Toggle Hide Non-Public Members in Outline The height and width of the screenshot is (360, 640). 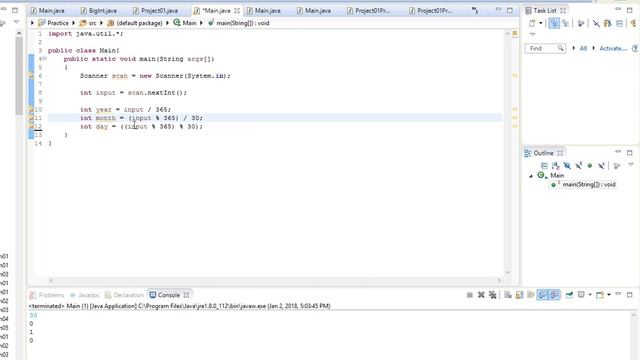[590, 166]
